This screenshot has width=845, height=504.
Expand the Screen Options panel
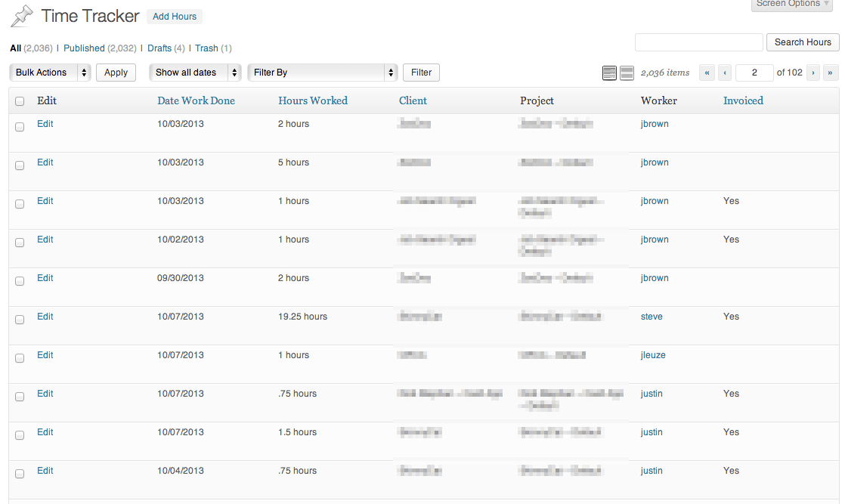[794, 4]
